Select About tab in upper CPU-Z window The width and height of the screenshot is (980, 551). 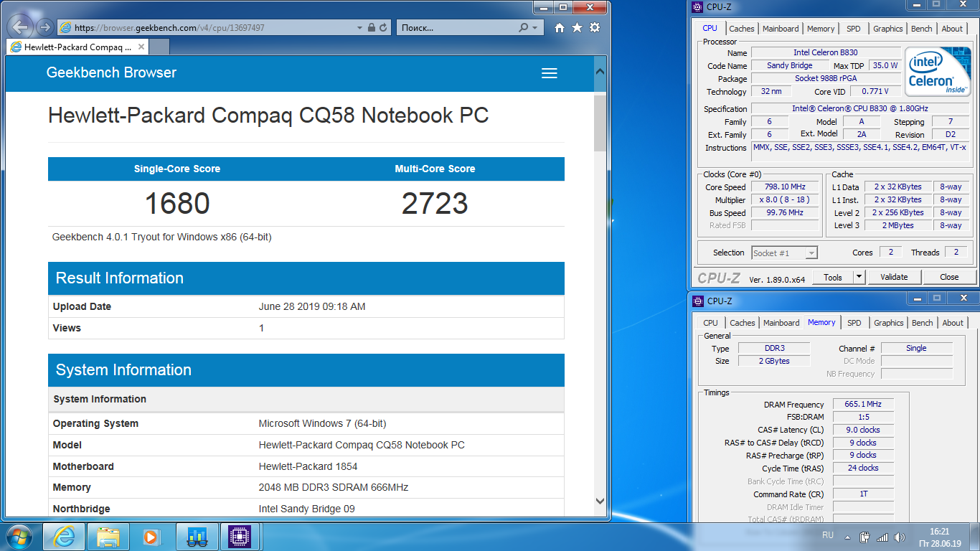(953, 29)
